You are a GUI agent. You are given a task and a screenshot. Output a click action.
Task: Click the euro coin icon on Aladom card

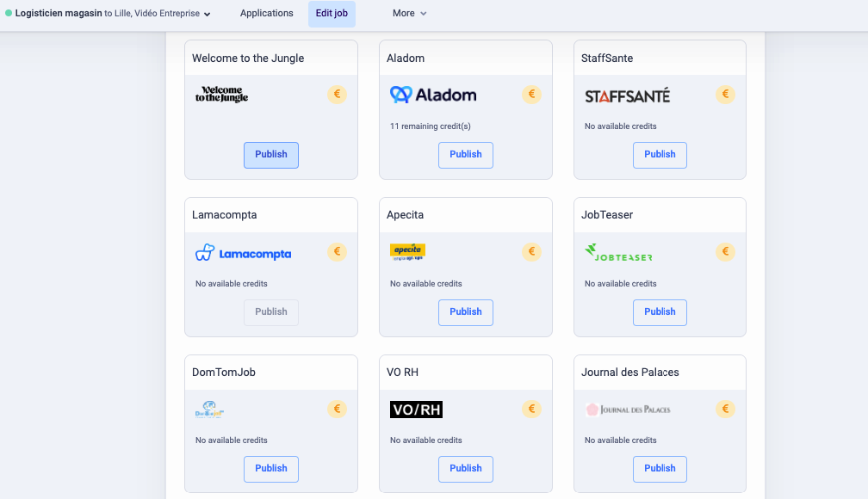click(531, 95)
